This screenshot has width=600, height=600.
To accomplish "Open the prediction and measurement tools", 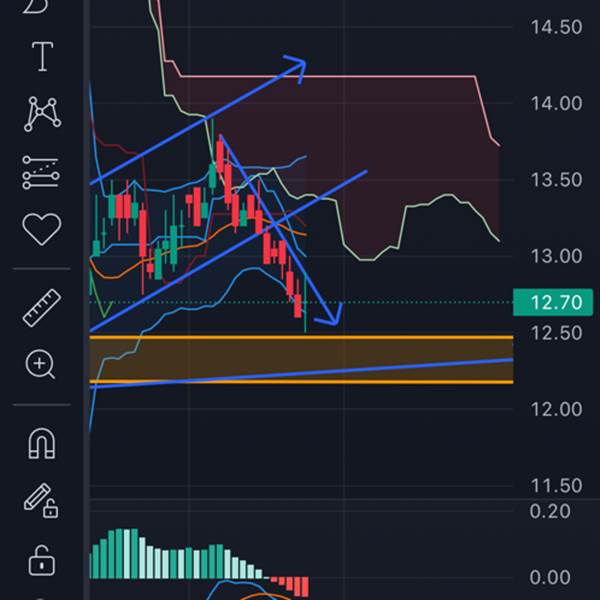I will 41,172.
